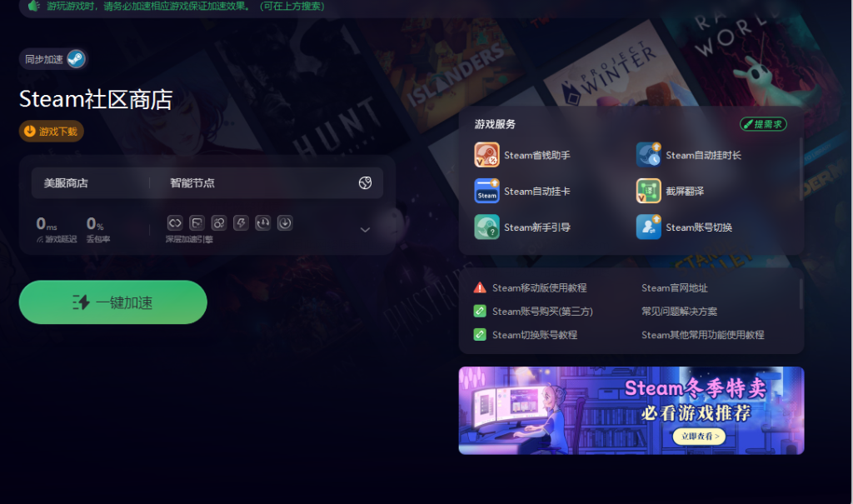Click the 深层加速引擎 label

point(189,239)
